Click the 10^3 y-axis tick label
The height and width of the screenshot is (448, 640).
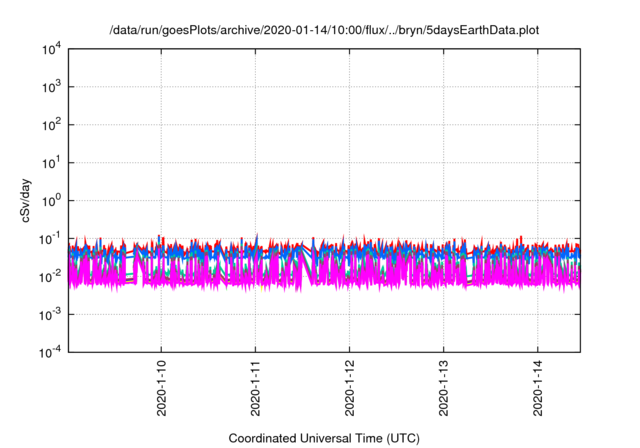point(50,87)
